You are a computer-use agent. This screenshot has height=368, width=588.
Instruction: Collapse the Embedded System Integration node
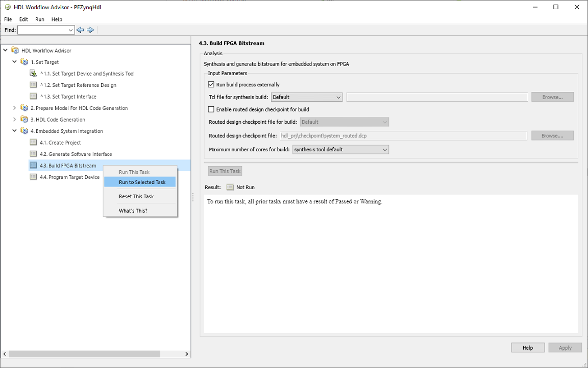[14, 131]
